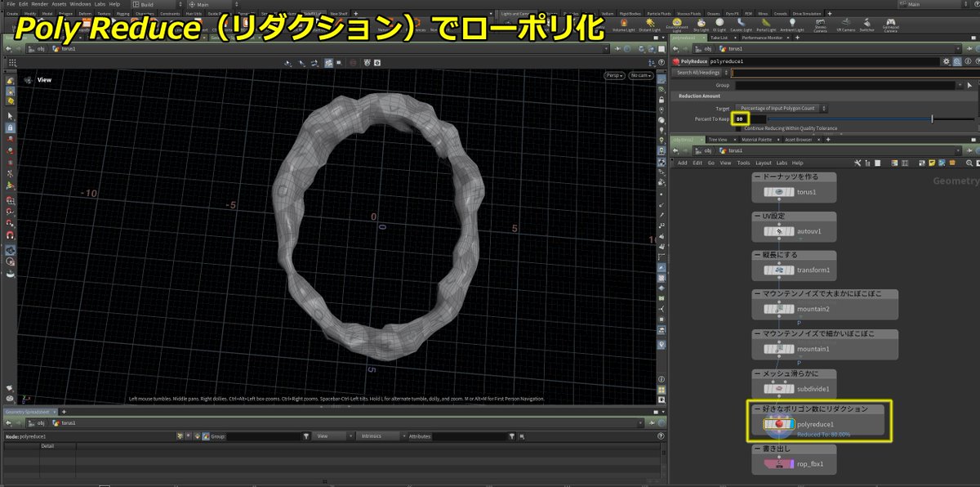Click the network editor wrench tool icon
Image resolution: width=980 pixels, height=487 pixels.
click(857, 163)
